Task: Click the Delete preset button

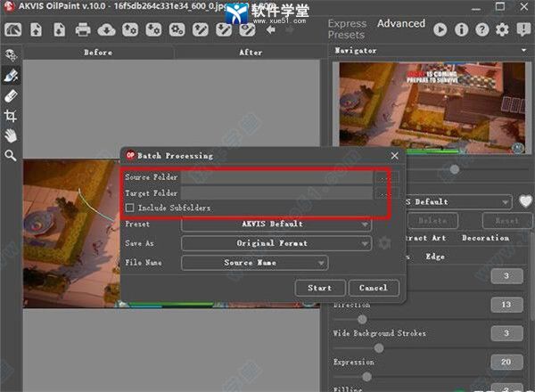Action: [432, 221]
